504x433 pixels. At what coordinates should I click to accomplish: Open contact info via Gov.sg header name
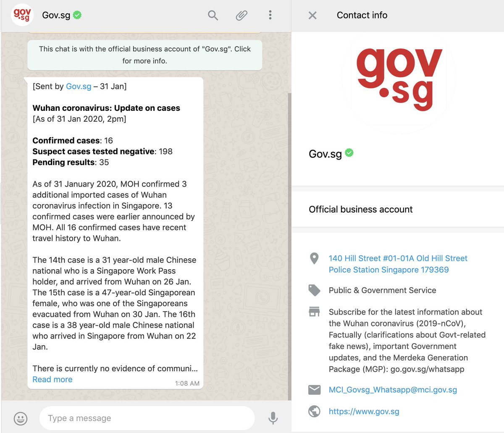pyautogui.click(x=56, y=16)
